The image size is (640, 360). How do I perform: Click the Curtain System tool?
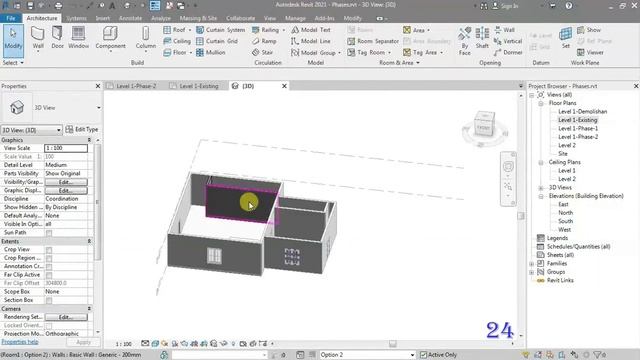tap(220, 30)
